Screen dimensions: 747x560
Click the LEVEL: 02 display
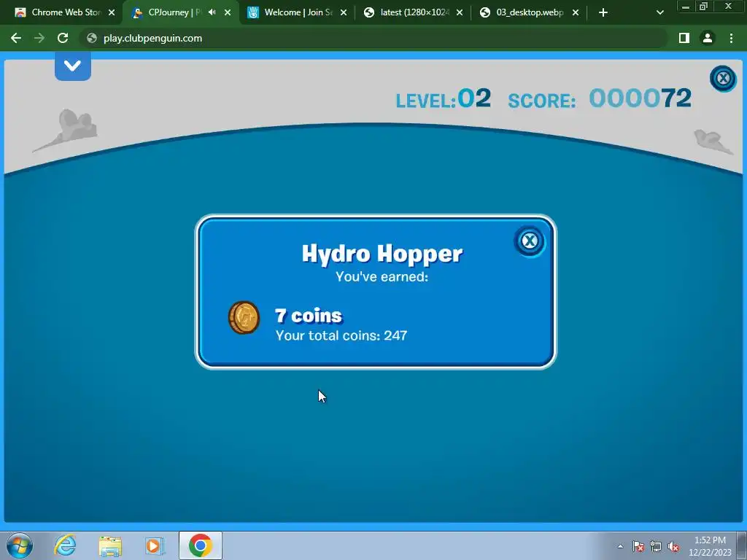click(x=444, y=99)
